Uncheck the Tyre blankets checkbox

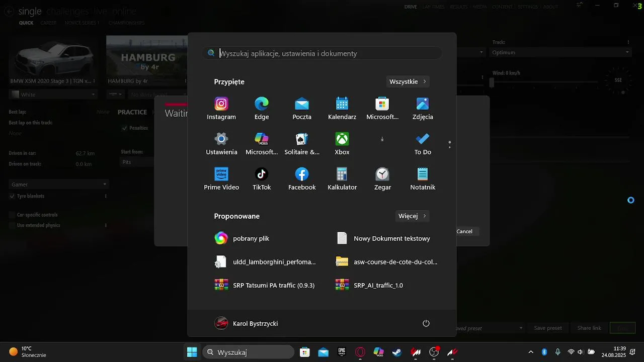click(x=12, y=196)
